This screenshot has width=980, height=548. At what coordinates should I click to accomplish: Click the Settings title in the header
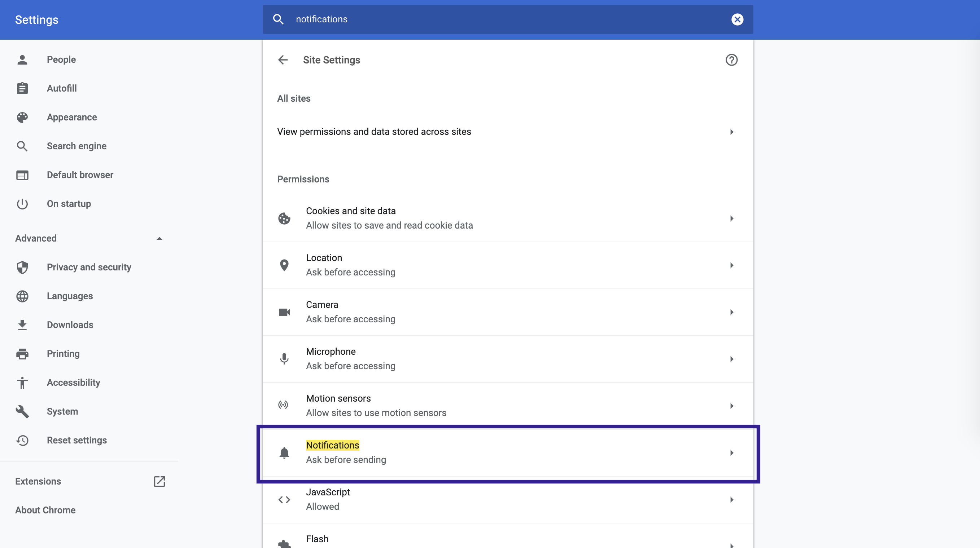(36, 20)
